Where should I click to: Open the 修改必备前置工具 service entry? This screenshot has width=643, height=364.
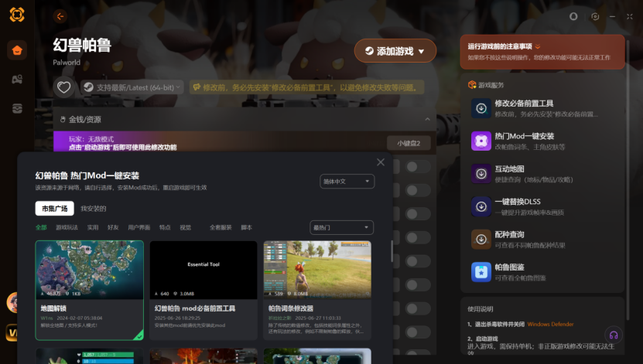542,108
